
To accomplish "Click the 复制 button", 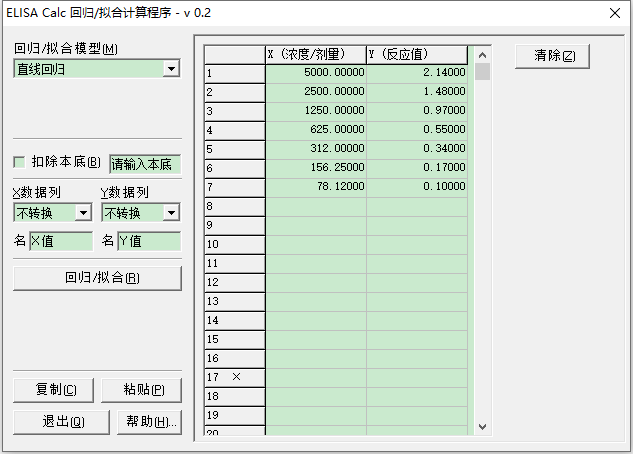I will tap(53, 390).
